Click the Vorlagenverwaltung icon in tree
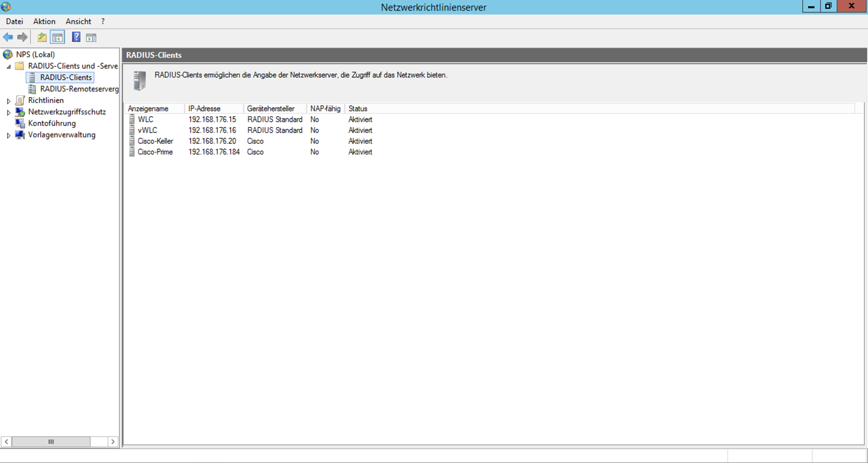This screenshot has height=463, width=868. 20,135
